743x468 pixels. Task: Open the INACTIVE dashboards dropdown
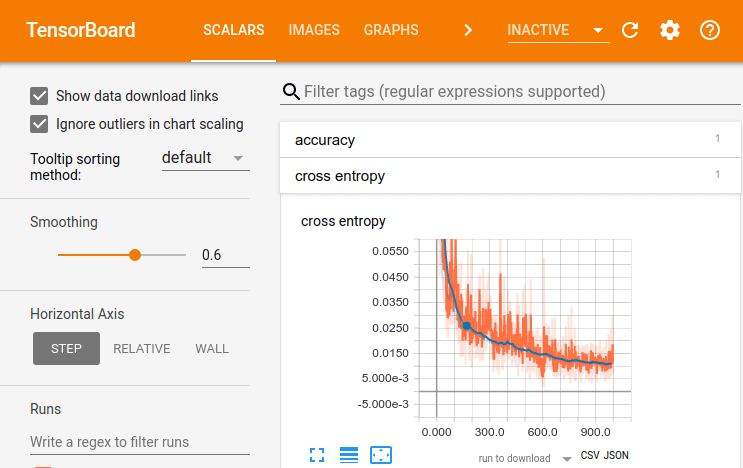click(558, 30)
